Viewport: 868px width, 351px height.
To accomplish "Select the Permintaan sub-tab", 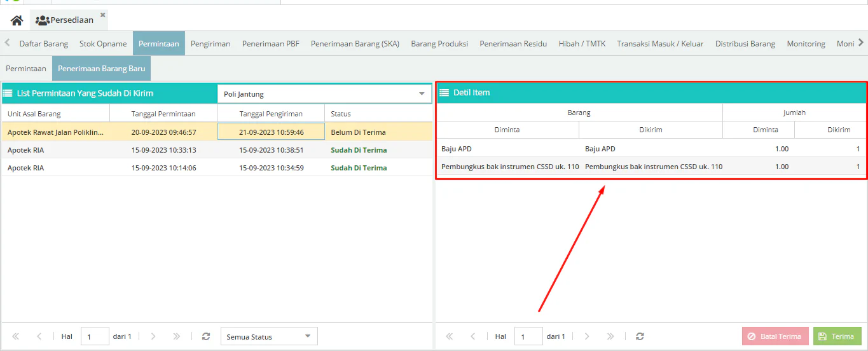I will click(x=26, y=68).
